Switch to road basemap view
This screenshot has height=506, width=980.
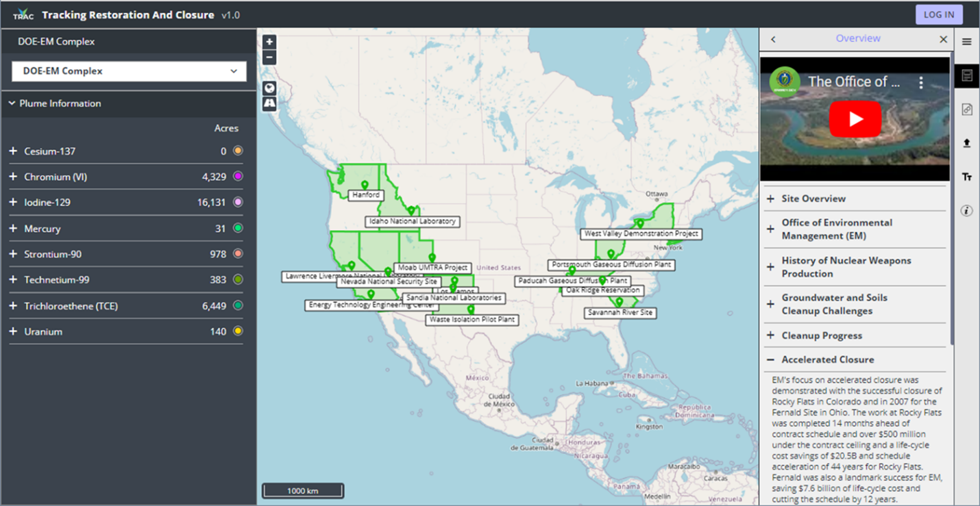(269, 103)
